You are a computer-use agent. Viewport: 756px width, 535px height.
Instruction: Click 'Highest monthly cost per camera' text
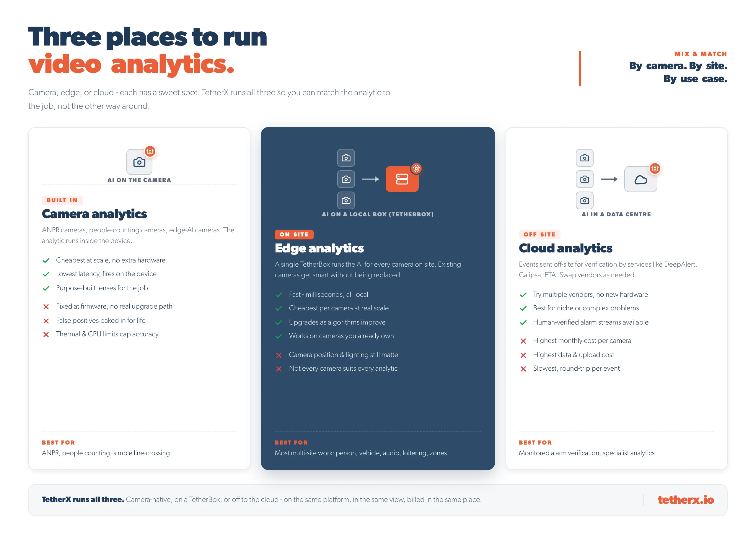(582, 341)
